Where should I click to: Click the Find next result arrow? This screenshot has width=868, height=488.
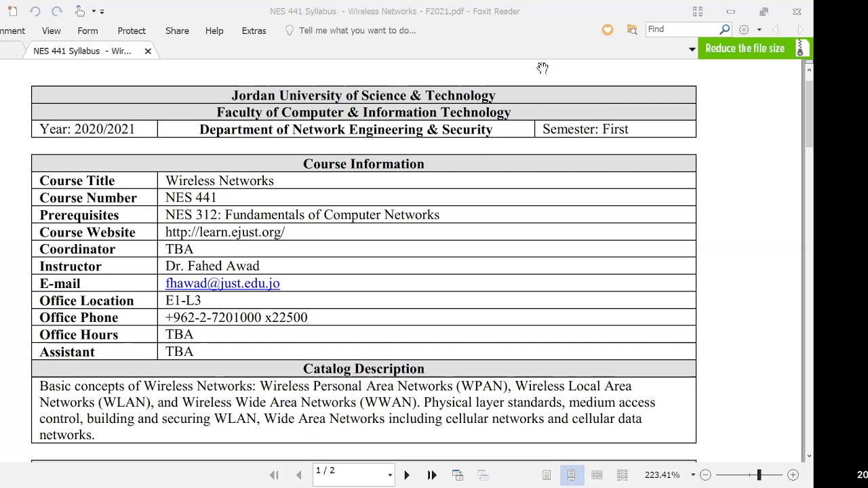point(800,30)
